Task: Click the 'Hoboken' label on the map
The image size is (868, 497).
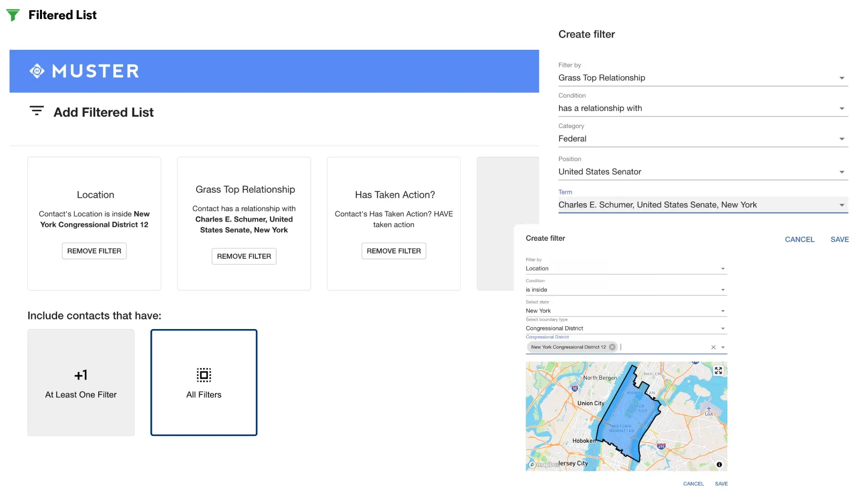Action: [583, 441]
